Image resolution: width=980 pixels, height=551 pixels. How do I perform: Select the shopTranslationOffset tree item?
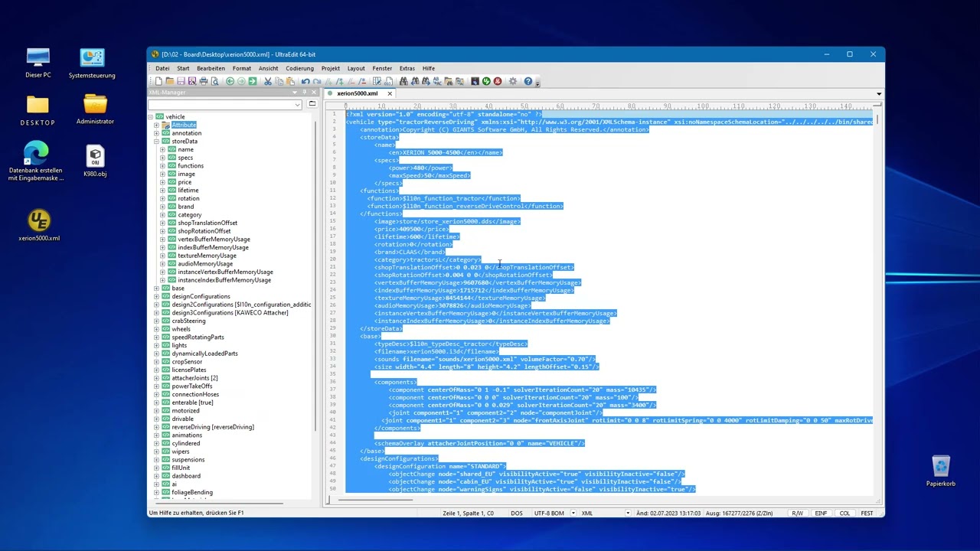click(207, 223)
